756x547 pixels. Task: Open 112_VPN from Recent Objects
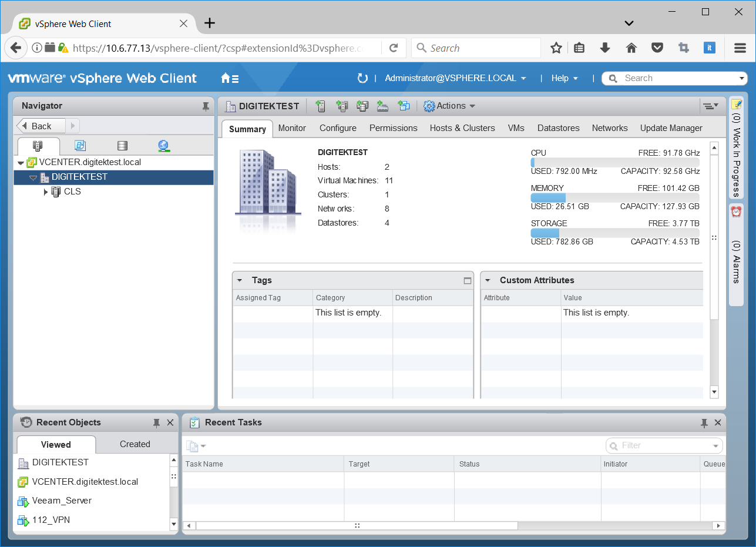tap(50, 520)
